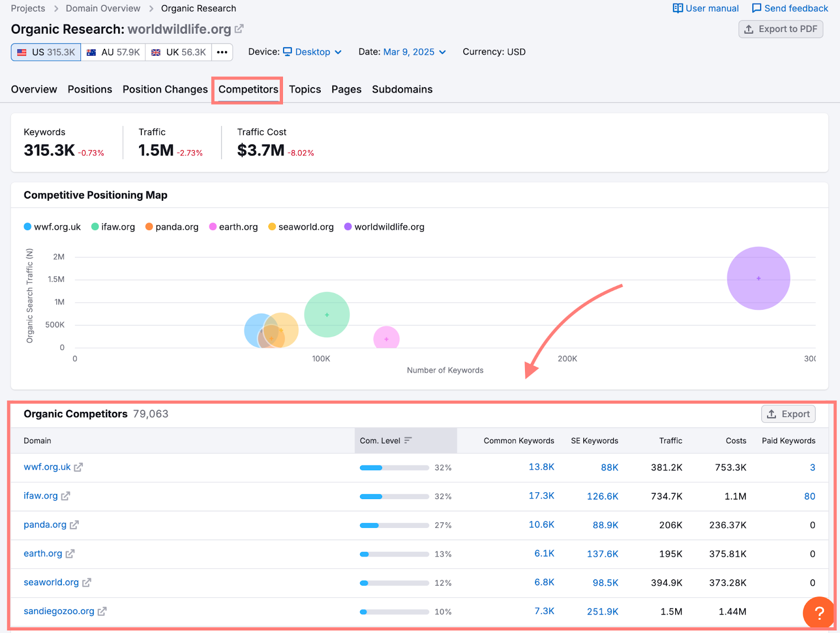Click the Send feedback chat icon
840x633 pixels.
(756, 8)
